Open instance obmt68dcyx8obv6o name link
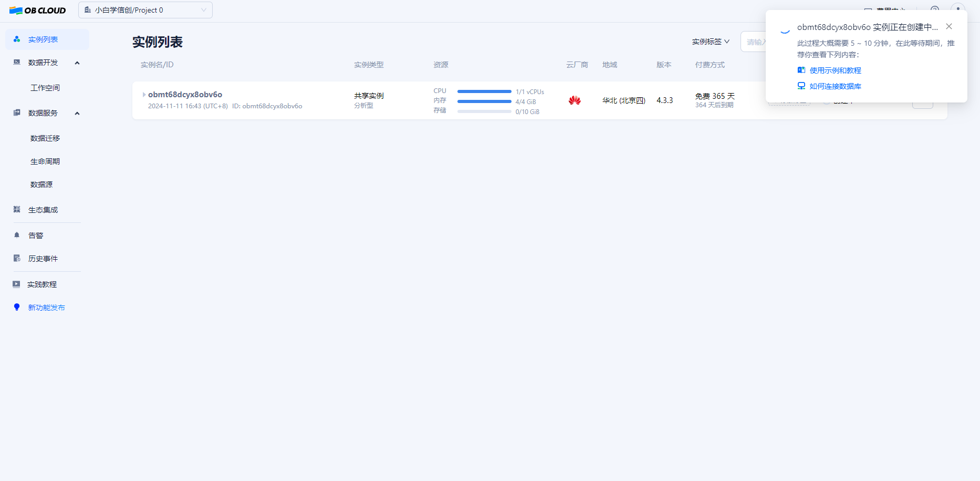 coord(185,95)
